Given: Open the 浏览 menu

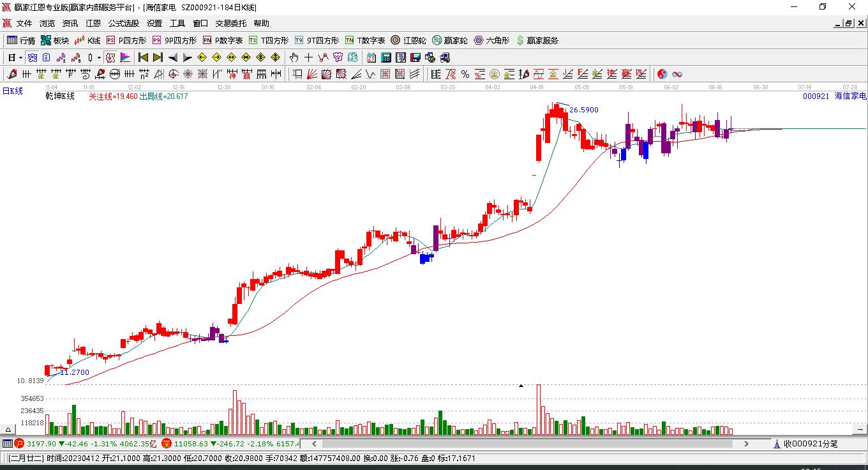Looking at the screenshot, I should coord(47,24).
